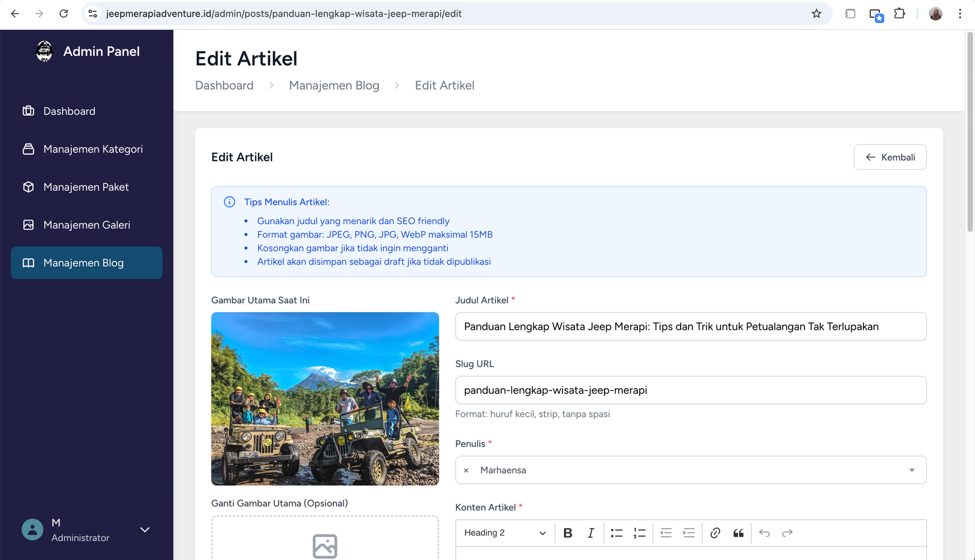This screenshot has width=975, height=560.
Task: Apply italic formatting in editor
Action: coord(590,533)
